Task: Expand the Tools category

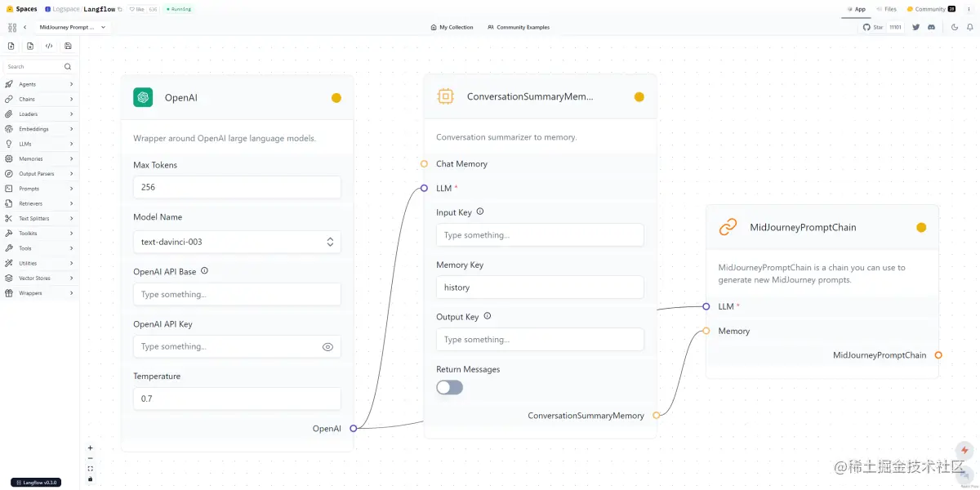Action: click(39, 248)
